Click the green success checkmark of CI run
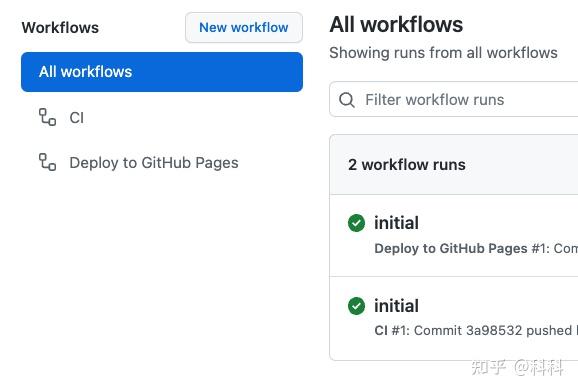The image size is (578, 392). [x=356, y=306]
